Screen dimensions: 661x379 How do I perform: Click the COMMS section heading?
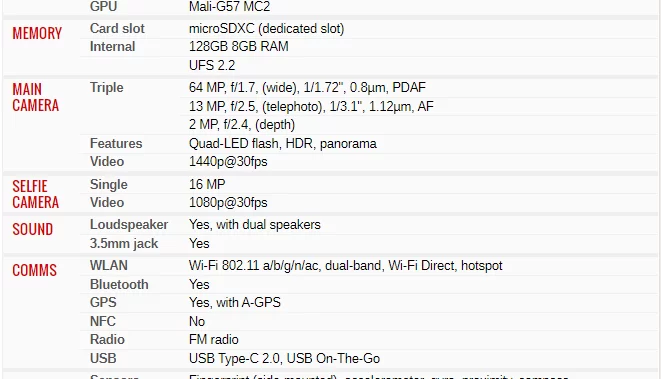click(34, 270)
